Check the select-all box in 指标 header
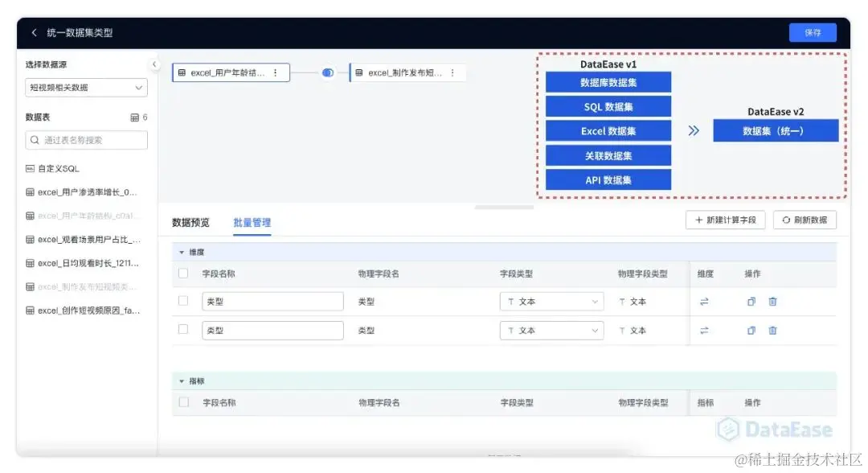Image resolution: width=868 pixels, height=473 pixels. (x=183, y=402)
